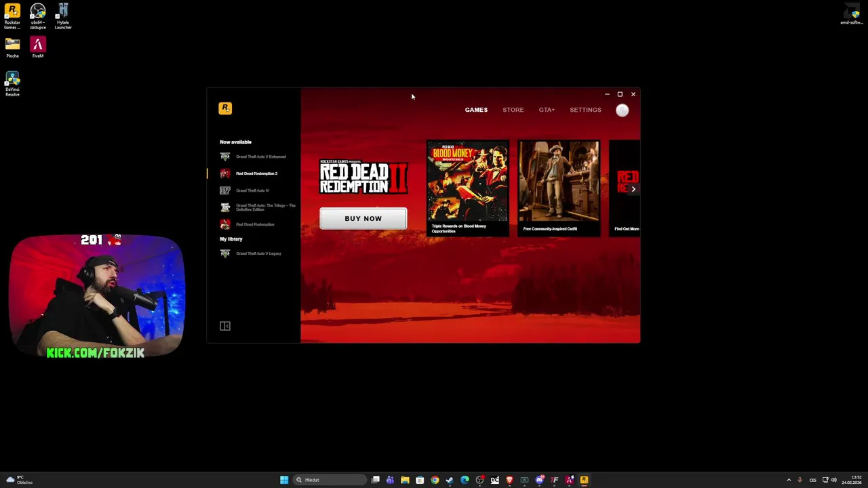
Task: Open Google Chrome from taskbar
Action: pyautogui.click(x=435, y=480)
